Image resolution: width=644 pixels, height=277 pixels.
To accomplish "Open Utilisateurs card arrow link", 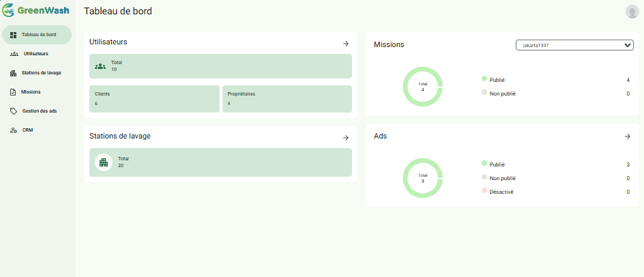I will [x=346, y=44].
